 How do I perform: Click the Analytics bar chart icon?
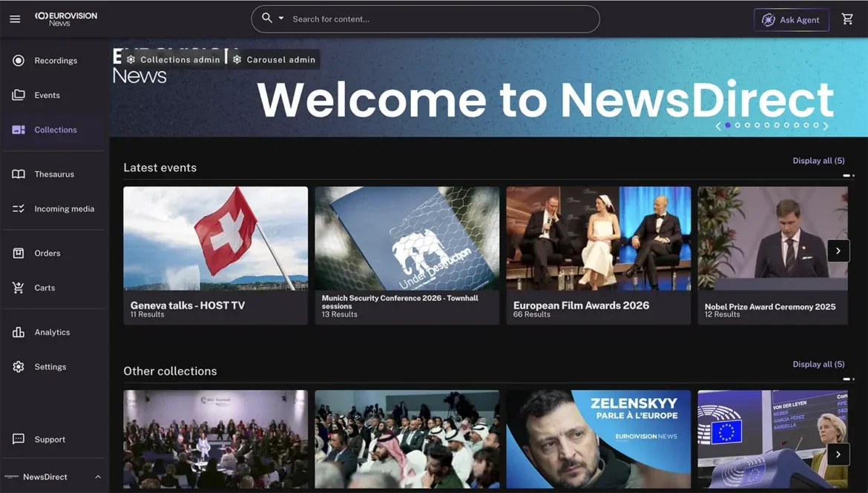[19, 332]
